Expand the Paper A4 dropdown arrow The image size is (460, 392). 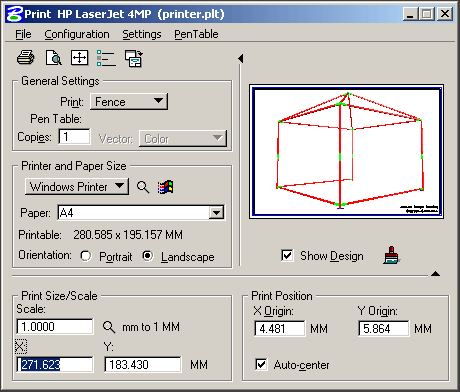tap(216, 212)
